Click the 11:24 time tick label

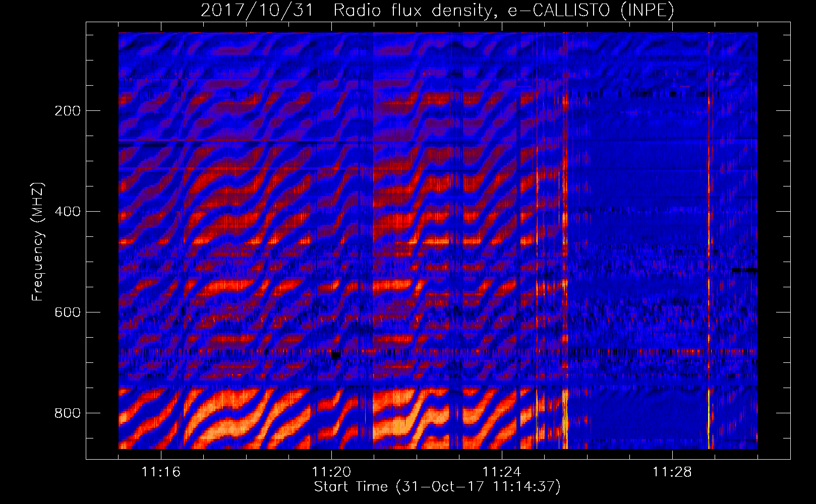coord(502,472)
